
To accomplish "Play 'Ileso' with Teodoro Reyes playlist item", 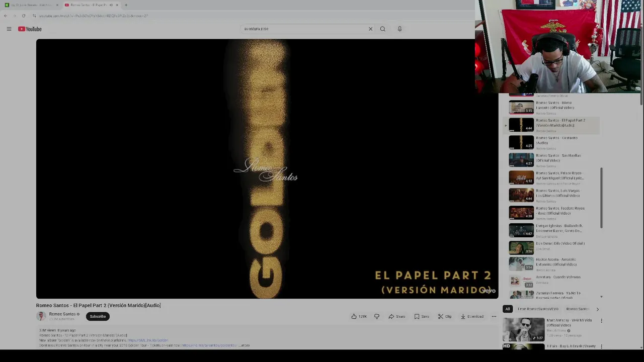I will click(552, 213).
